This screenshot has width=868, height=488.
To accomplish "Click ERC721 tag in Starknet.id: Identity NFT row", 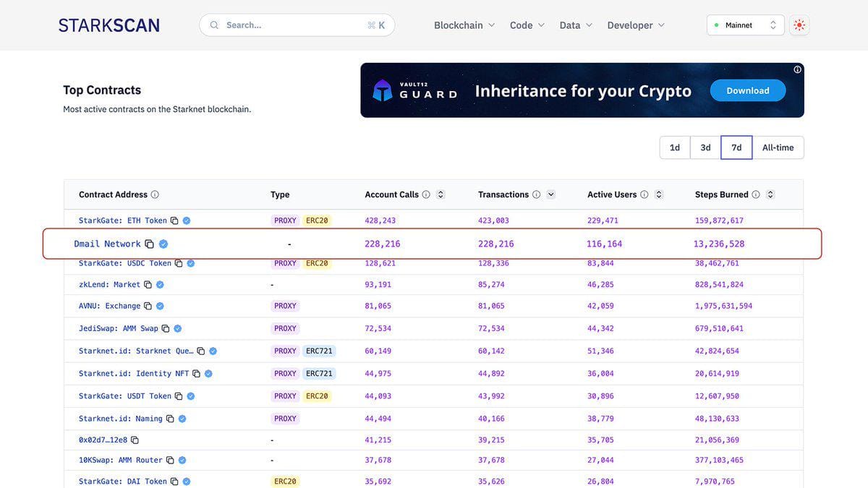I will (319, 374).
